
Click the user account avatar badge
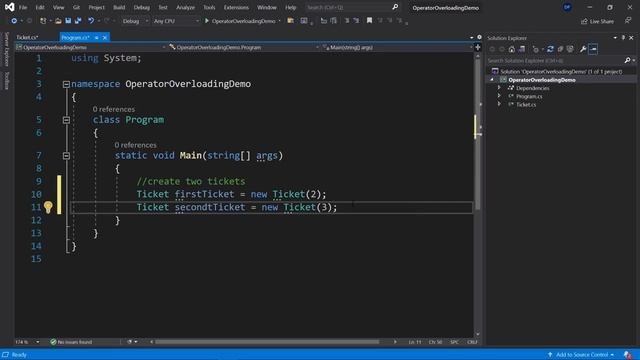[567, 7]
